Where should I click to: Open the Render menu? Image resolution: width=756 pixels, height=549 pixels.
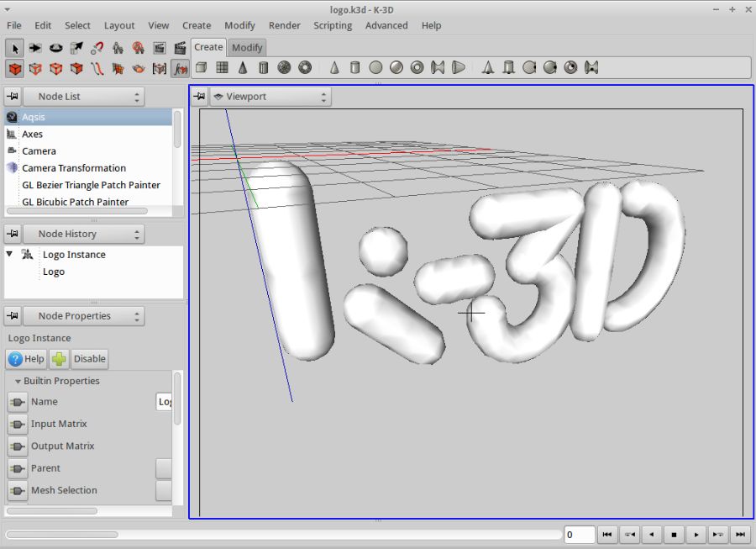coord(284,25)
